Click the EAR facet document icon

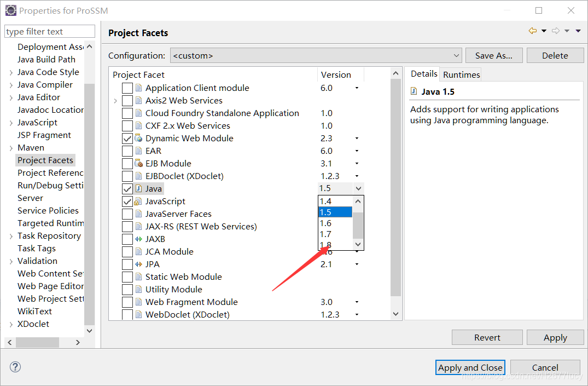(x=139, y=151)
